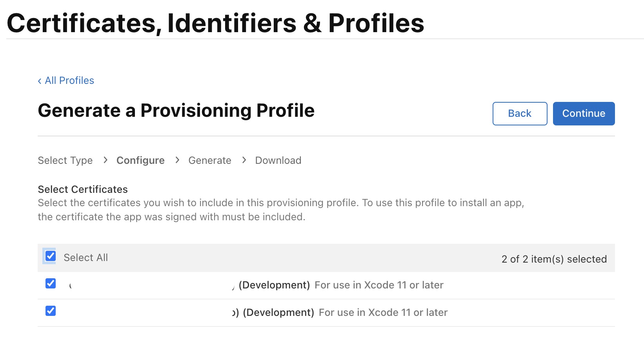The height and width of the screenshot is (359, 644).
Task: Go to the Select Type step
Action: [x=65, y=160]
